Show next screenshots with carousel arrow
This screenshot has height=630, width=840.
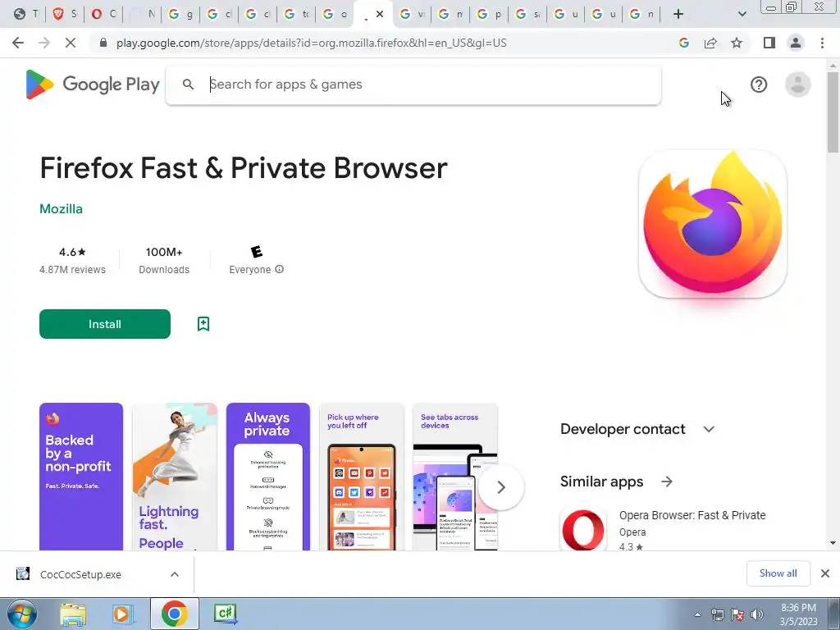pos(501,487)
